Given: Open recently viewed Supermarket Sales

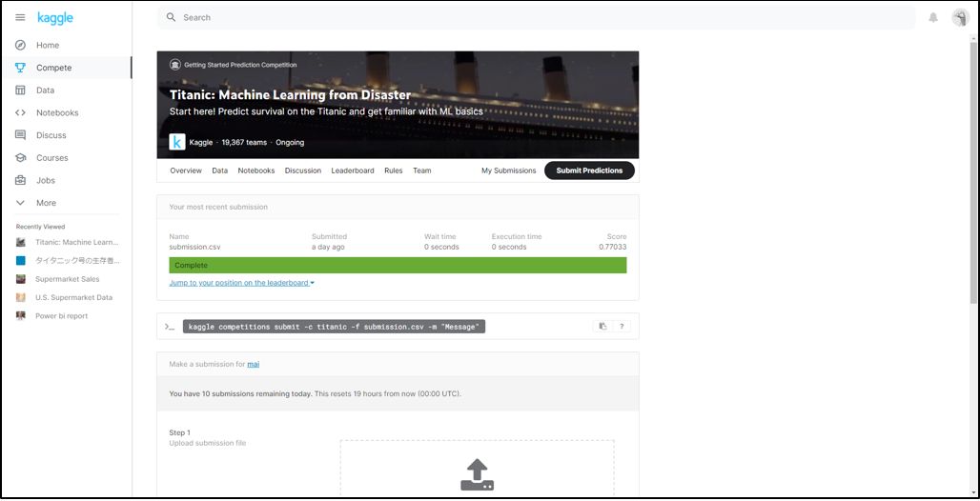Looking at the screenshot, I should [68, 279].
